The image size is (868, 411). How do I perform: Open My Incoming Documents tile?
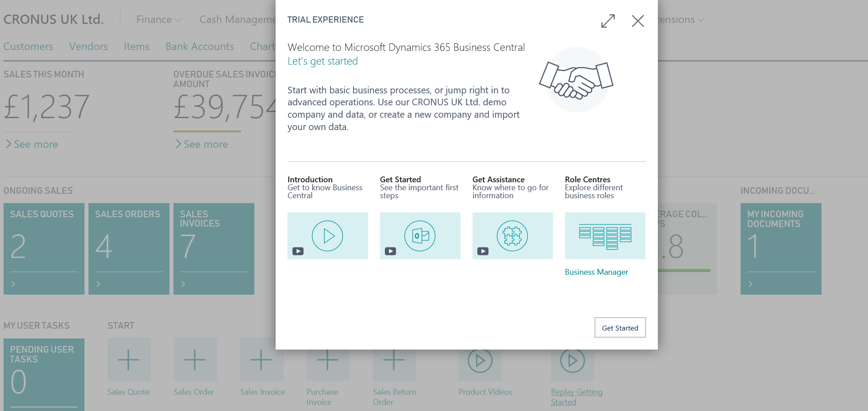[x=780, y=248]
